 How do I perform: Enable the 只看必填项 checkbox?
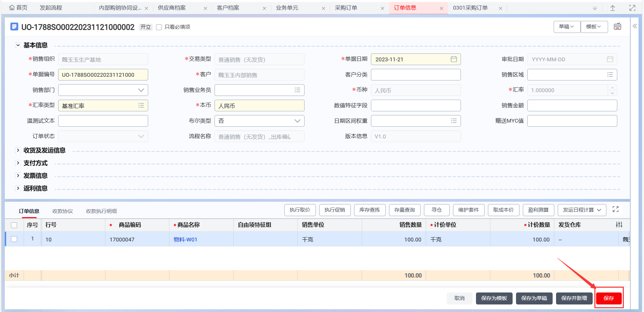pos(158,27)
